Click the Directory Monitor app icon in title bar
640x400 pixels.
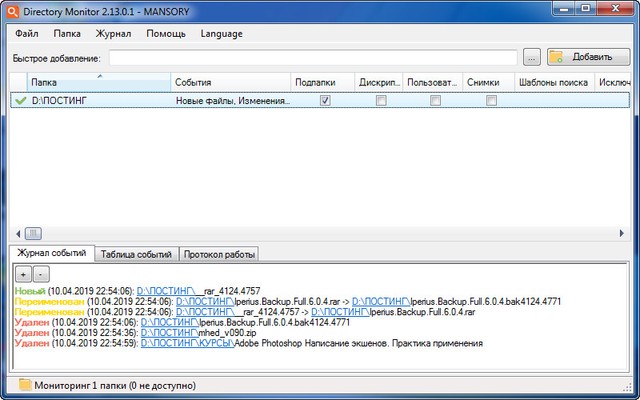[12, 10]
